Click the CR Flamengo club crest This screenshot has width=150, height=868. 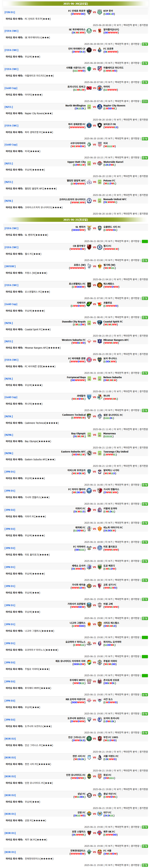(89, 247)
